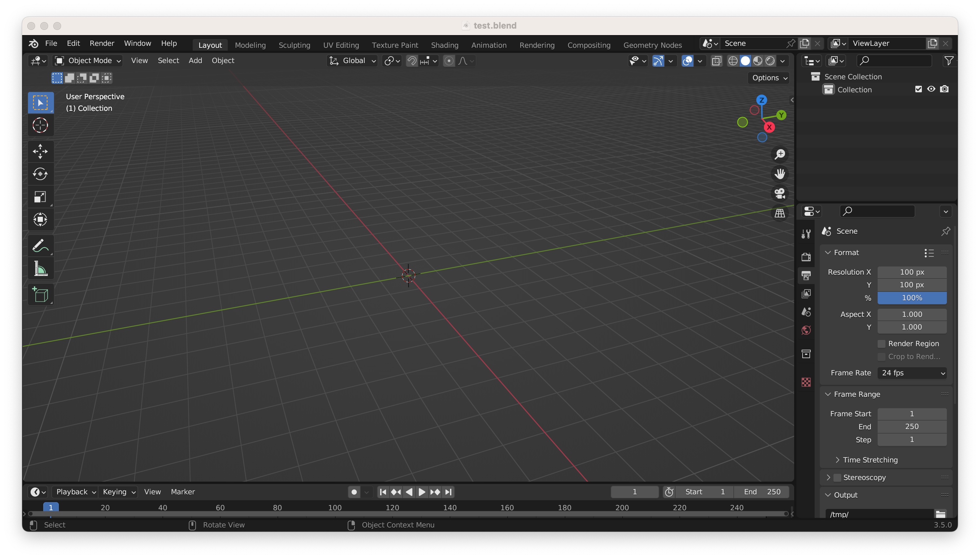Choose the Annotate pencil tool

coord(40,246)
